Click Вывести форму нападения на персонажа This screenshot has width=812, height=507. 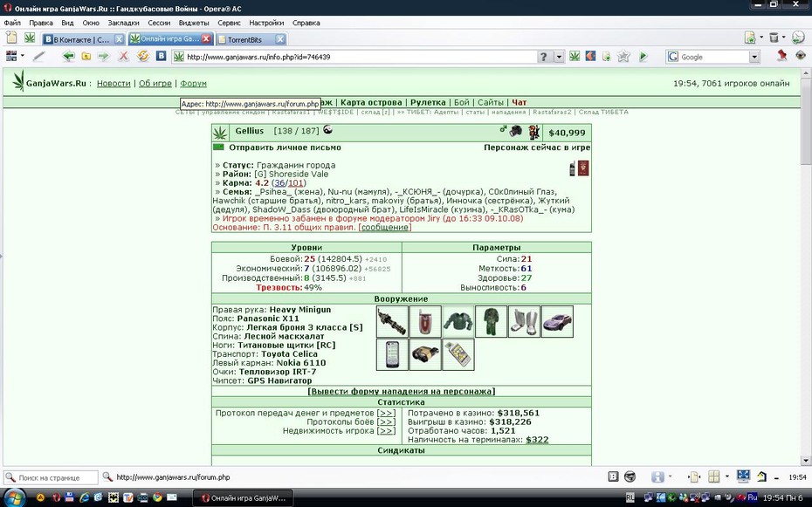pos(402,391)
